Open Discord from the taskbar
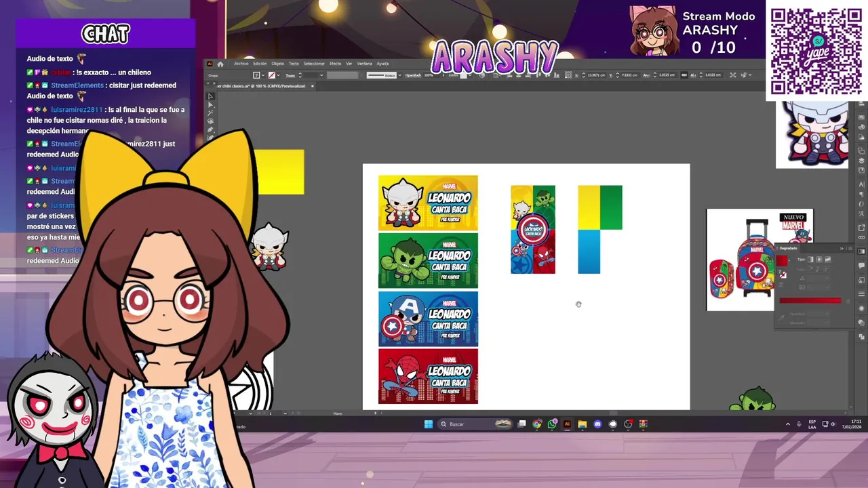This screenshot has height=488, width=868. (597, 424)
